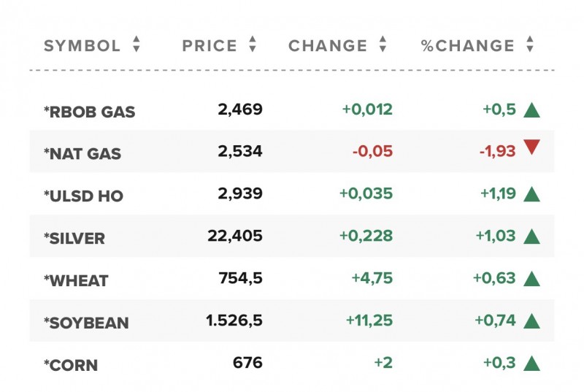Click the green up arrow for SILVER
This screenshot has height=392, width=584.
[531, 237]
